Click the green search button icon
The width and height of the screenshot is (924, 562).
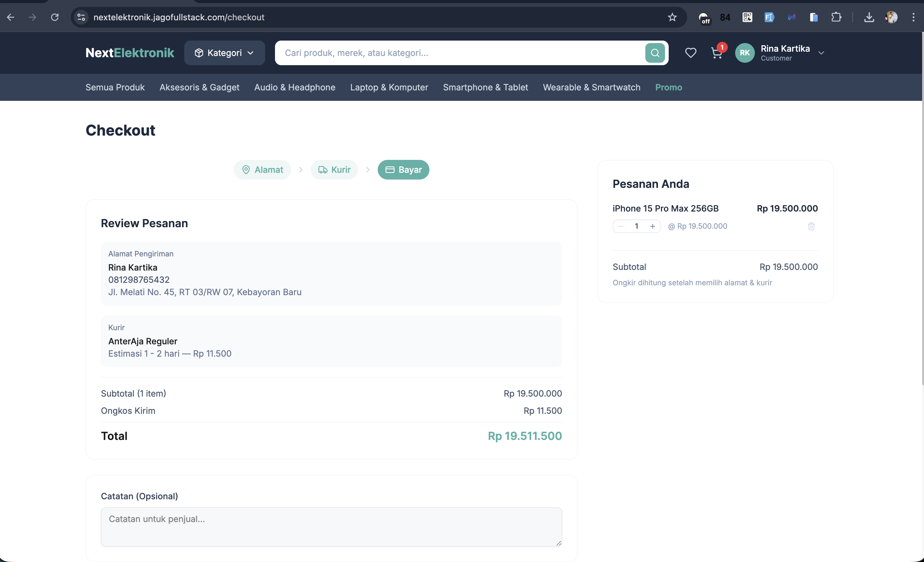pyautogui.click(x=655, y=53)
